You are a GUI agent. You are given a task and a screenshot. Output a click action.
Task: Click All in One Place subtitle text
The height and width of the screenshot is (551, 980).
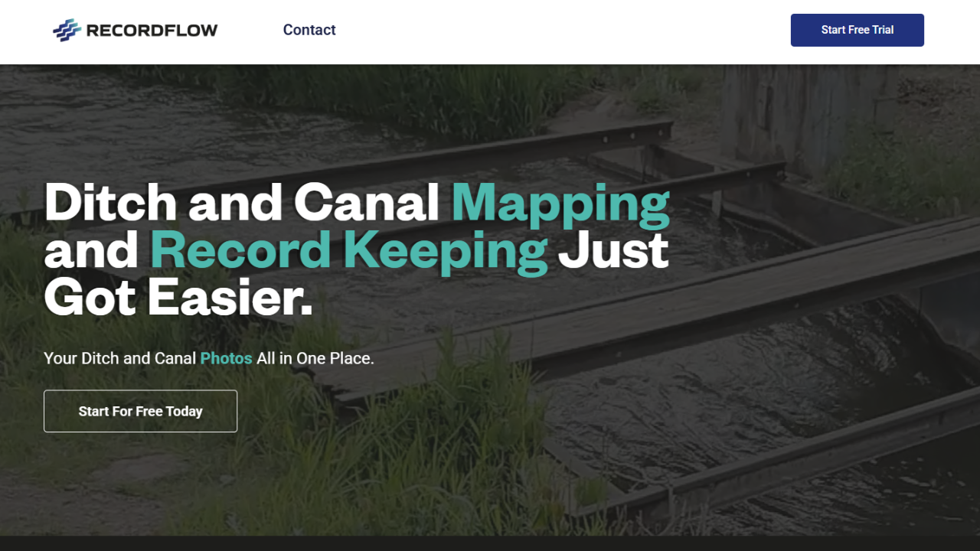click(315, 358)
